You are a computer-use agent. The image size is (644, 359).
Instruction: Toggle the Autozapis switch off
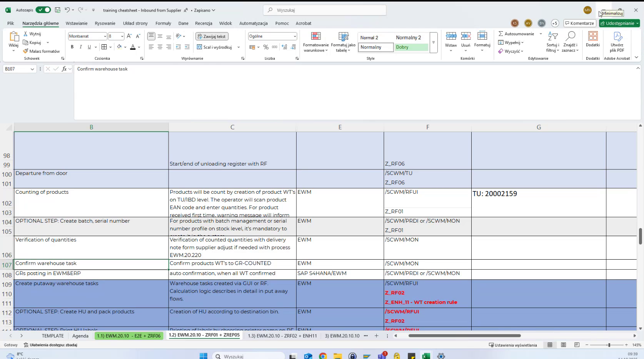[x=43, y=10]
